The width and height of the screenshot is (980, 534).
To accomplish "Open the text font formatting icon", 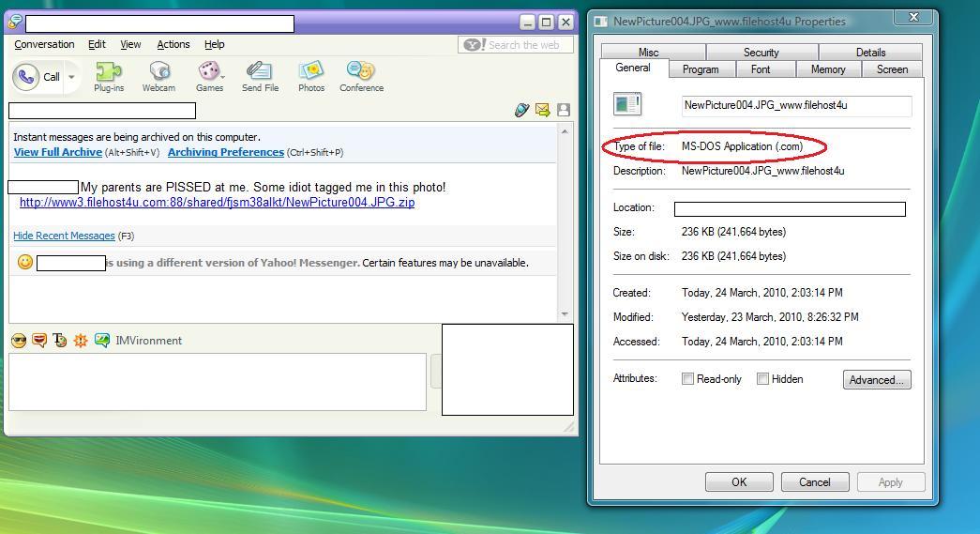I will coord(59,340).
